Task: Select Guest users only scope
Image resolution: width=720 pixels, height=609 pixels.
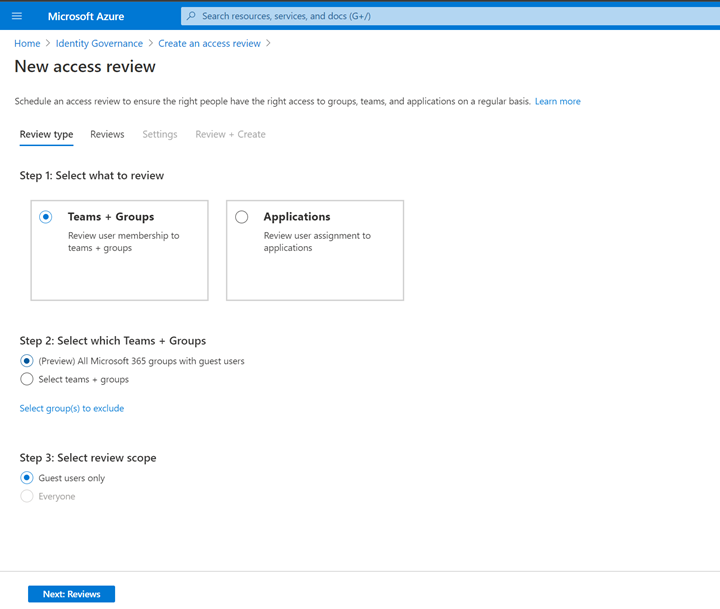Action: (x=27, y=478)
